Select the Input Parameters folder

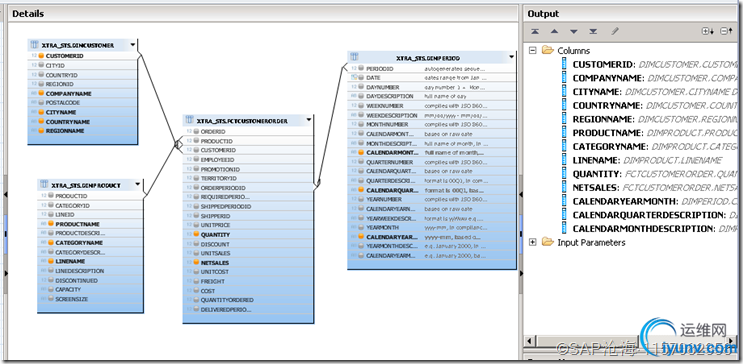click(591, 243)
